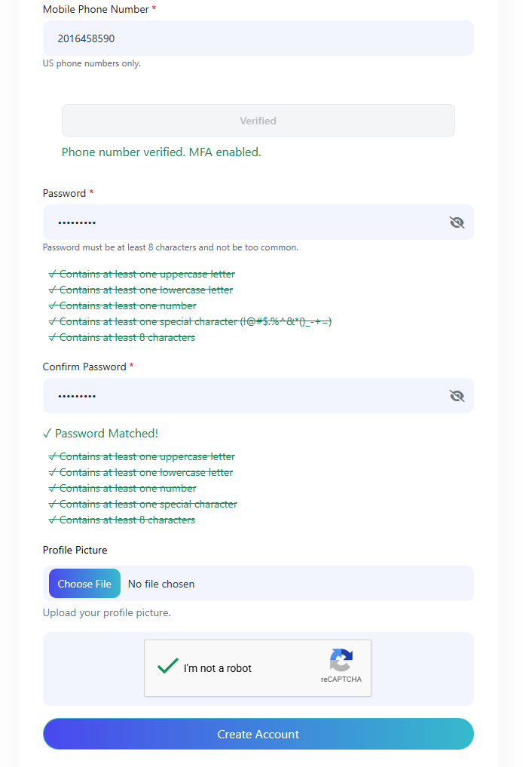Click the special character requirement with symbols list

191,322
